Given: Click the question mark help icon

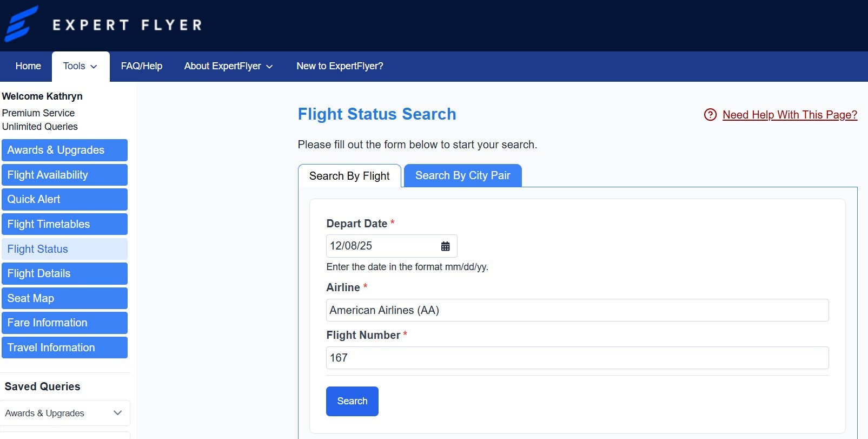Looking at the screenshot, I should coord(708,115).
